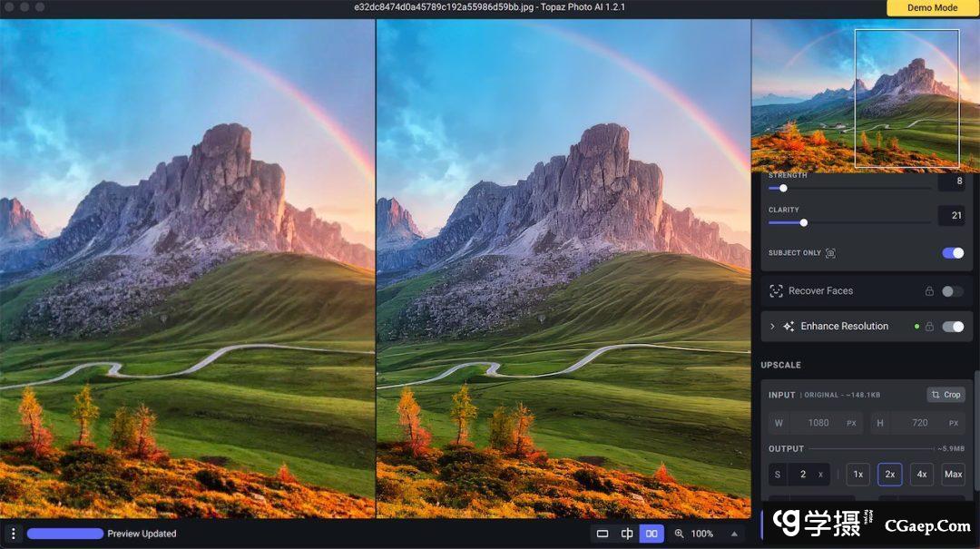The height and width of the screenshot is (549, 980).
Task: Click the Recover Faces lock icon
Action: click(x=929, y=291)
